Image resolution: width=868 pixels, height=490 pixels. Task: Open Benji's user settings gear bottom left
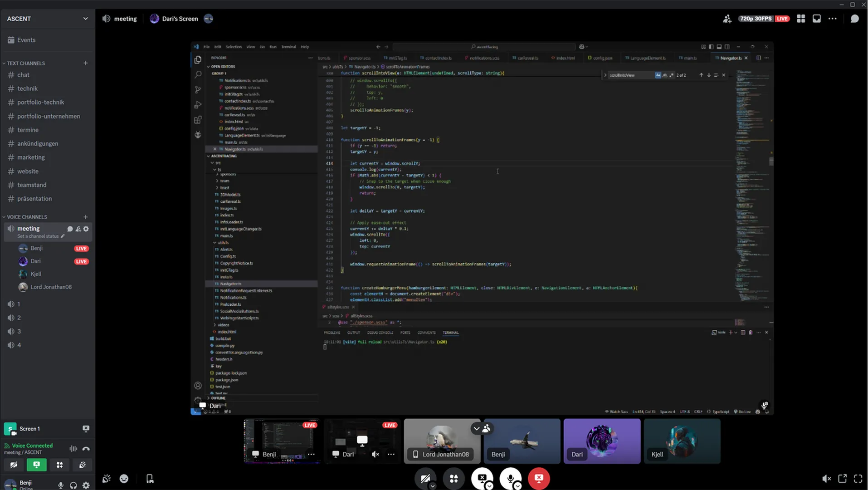(x=86, y=485)
